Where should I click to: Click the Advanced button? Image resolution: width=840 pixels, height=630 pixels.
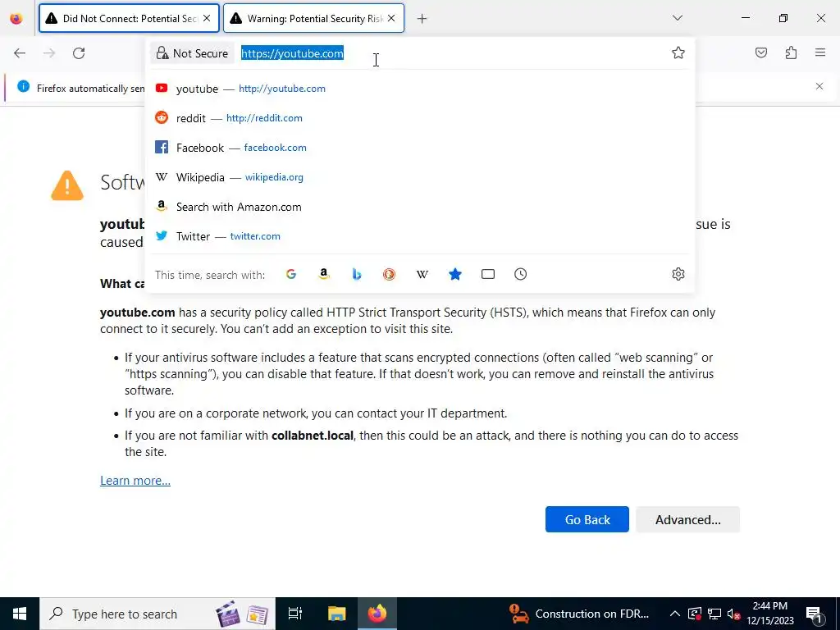pos(688,519)
